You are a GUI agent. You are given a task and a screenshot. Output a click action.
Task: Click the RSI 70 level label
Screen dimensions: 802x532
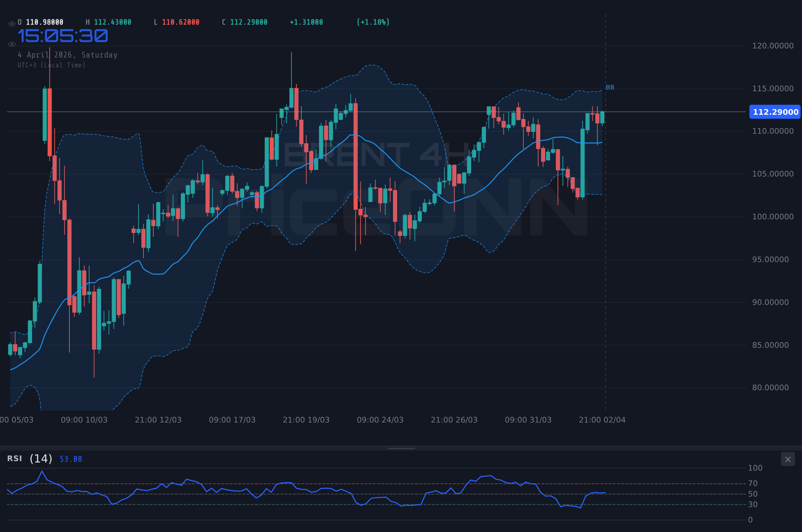point(753,484)
